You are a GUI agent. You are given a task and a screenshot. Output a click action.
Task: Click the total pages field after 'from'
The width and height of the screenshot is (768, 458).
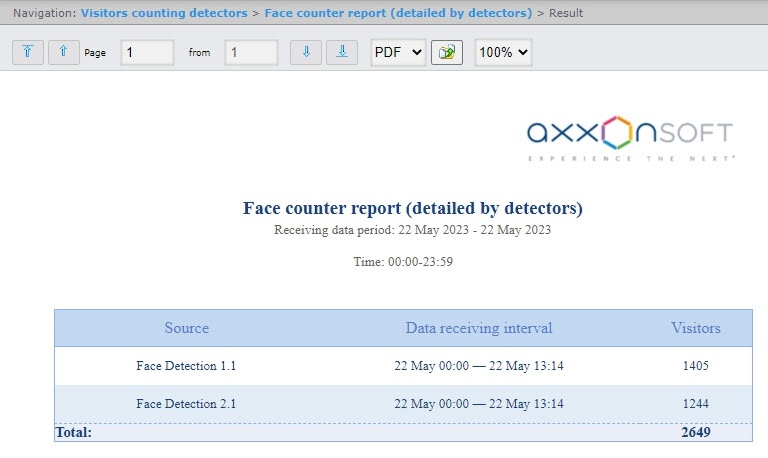(x=251, y=53)
